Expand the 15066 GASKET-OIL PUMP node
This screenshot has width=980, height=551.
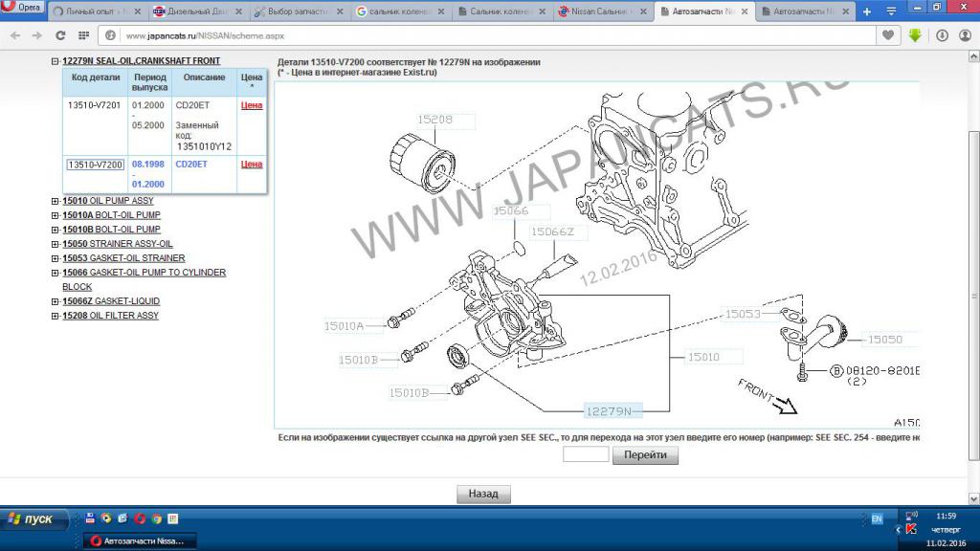[55, 273]
